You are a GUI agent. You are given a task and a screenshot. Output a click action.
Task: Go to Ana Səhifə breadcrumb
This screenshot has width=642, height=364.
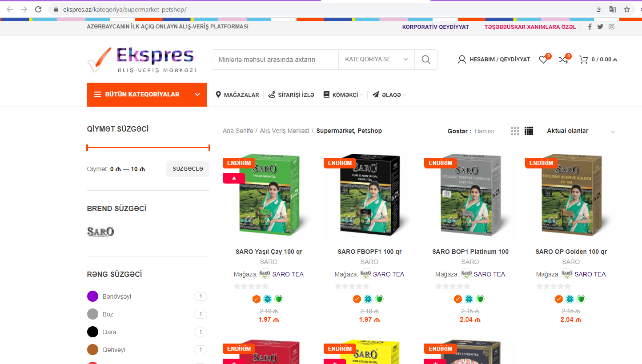(x=238, y=131)
